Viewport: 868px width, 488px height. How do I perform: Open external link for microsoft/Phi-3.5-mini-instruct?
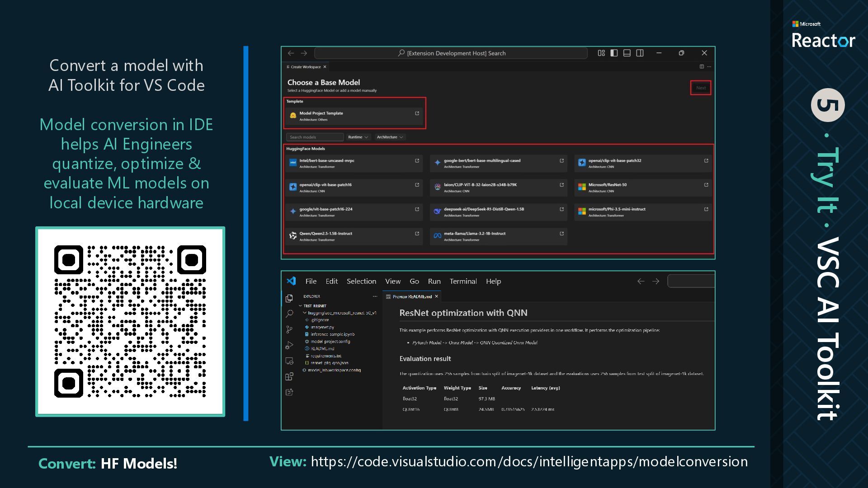tap(706, 209)
